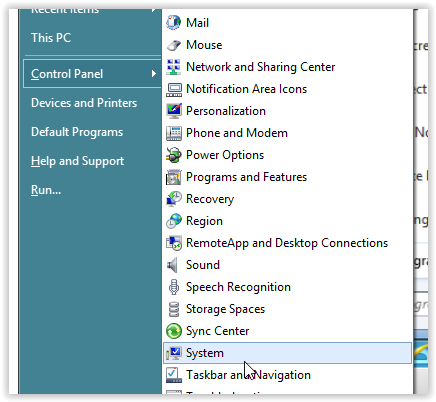Click the Storage Spaces drives icon
436x402 pixels.
point(174,309)
